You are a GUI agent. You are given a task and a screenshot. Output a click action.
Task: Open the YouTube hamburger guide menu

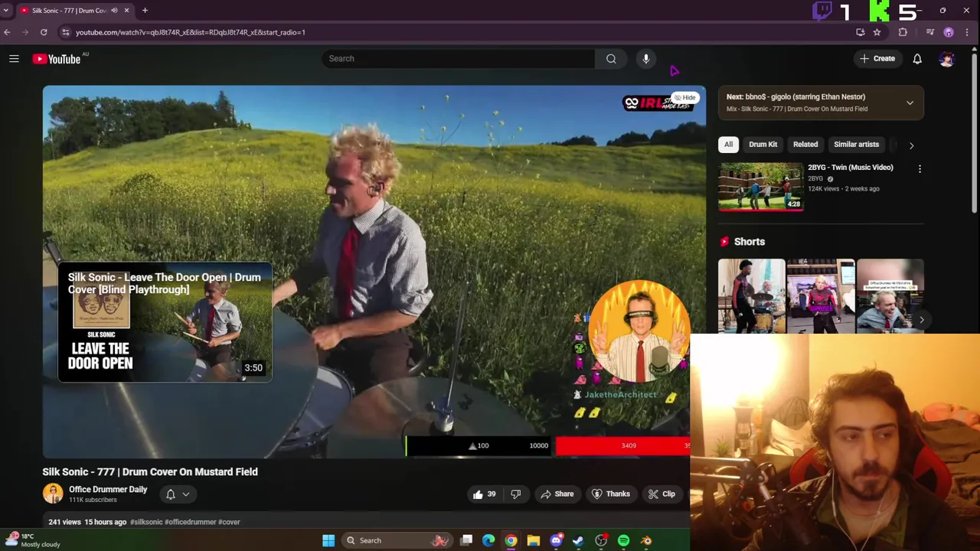(x=14, y=58)
